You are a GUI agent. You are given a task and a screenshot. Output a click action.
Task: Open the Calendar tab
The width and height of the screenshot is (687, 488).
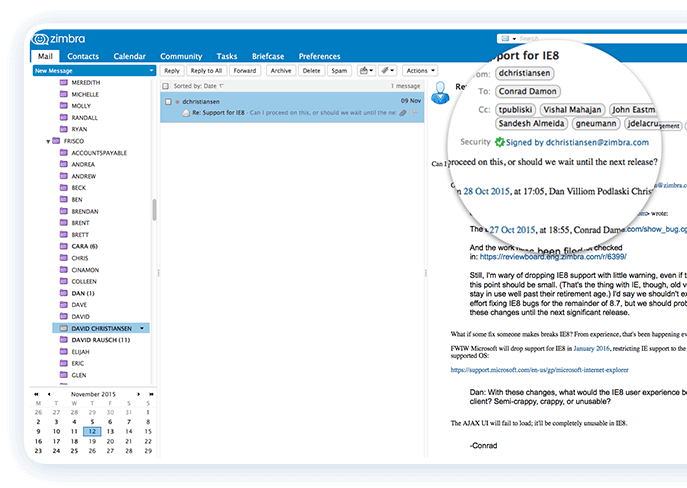129,56
